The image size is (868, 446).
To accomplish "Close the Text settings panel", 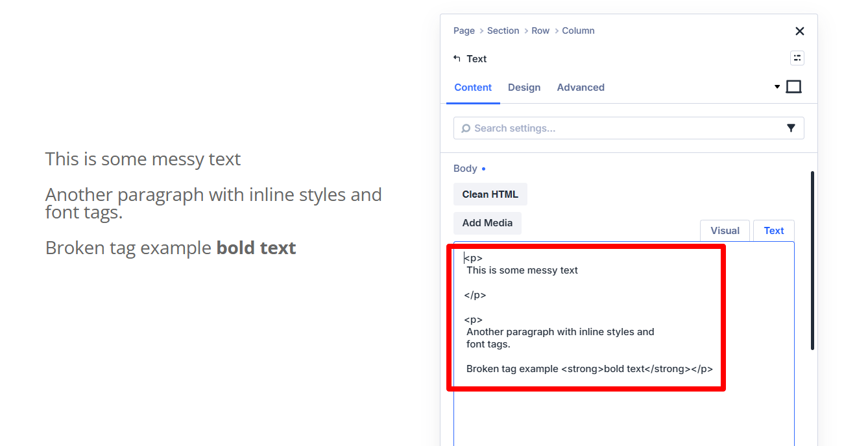I will tap(799, 31).
